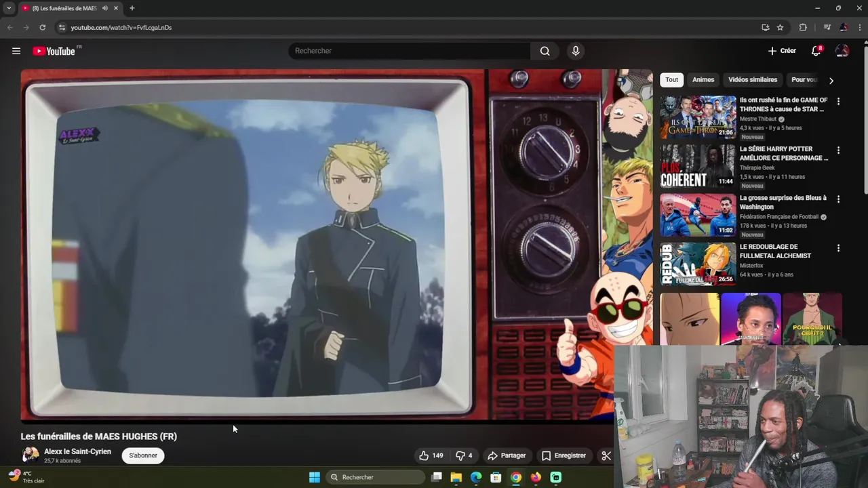Open the tab search dropdown arrow
The image size is (868, 488).
[9, 8]
